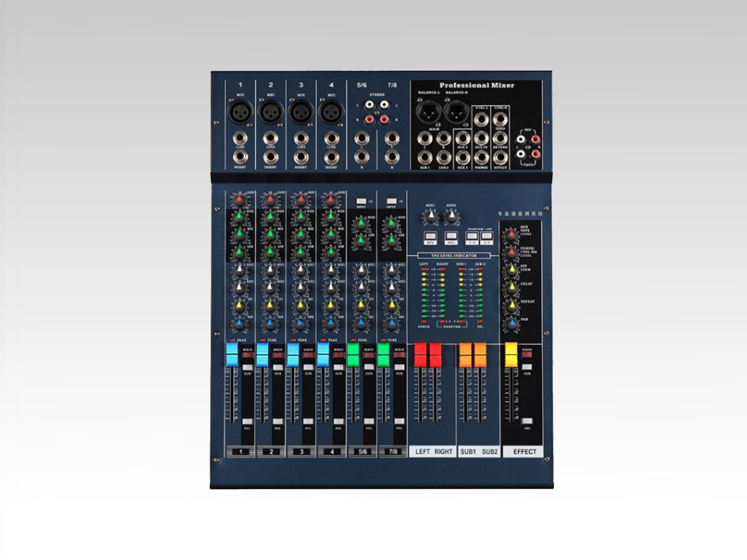Click the SUB1 orange fader
This screenshot has height=560, width=747.
tap(465, 355)
